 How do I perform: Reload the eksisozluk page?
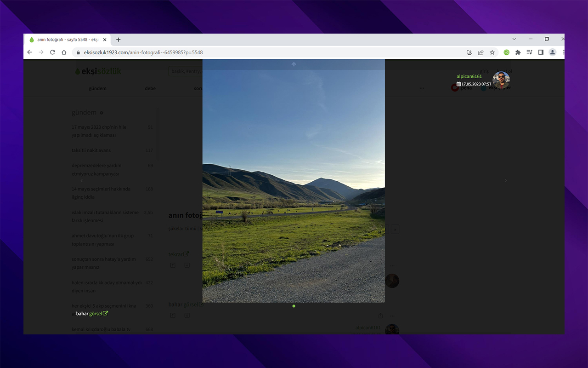(52, 52)
